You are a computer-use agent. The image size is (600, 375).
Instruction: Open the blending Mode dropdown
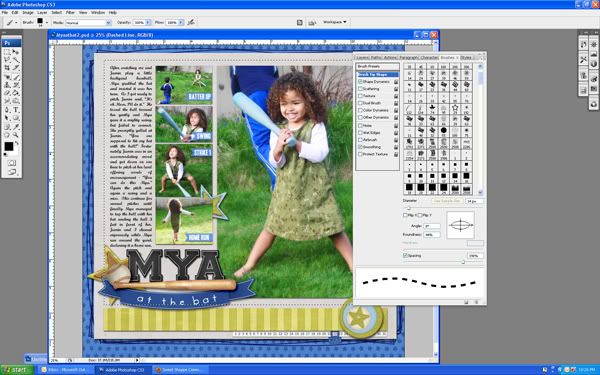88,23
